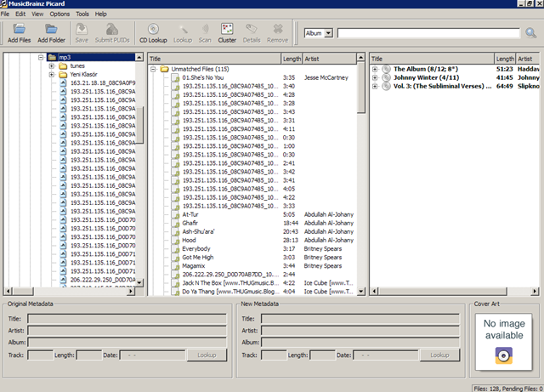Screen dimensions: 544x392
Task: Click the search magnifier icon
Action: 530,33
